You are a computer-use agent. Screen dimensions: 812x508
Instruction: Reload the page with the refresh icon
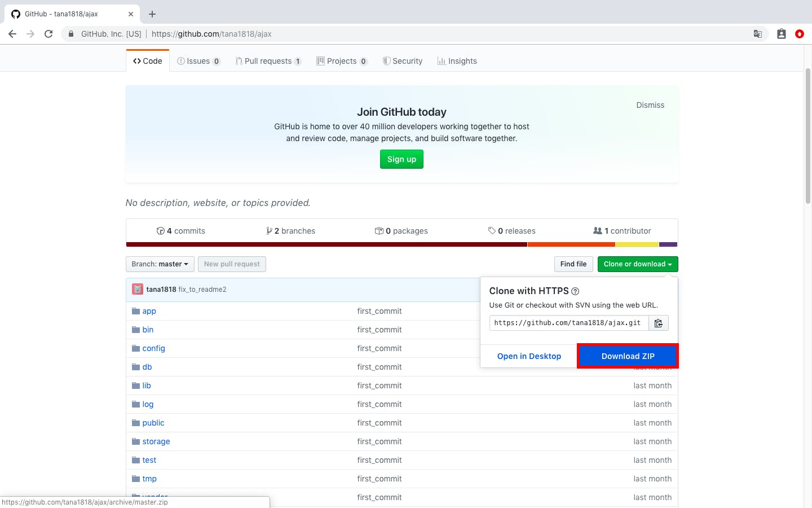[48, 34]
